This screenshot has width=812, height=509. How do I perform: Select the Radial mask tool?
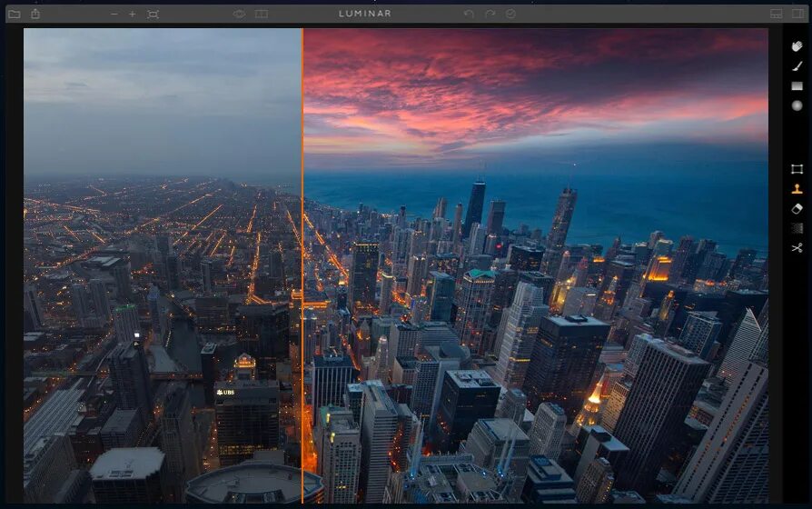point(797,105)
